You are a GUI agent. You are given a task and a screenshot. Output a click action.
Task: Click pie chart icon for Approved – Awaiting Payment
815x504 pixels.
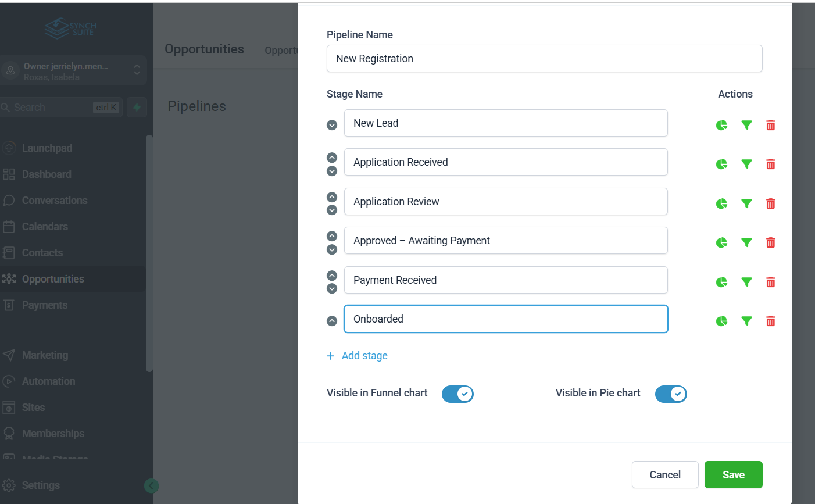[721, 242]
